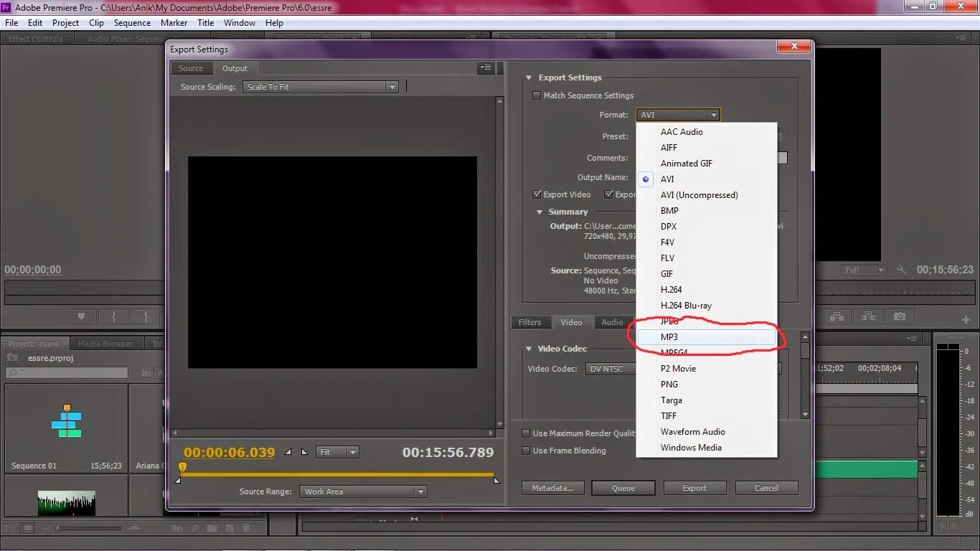Click the Project panel thumbnail zoom slider

coord(89,528)
